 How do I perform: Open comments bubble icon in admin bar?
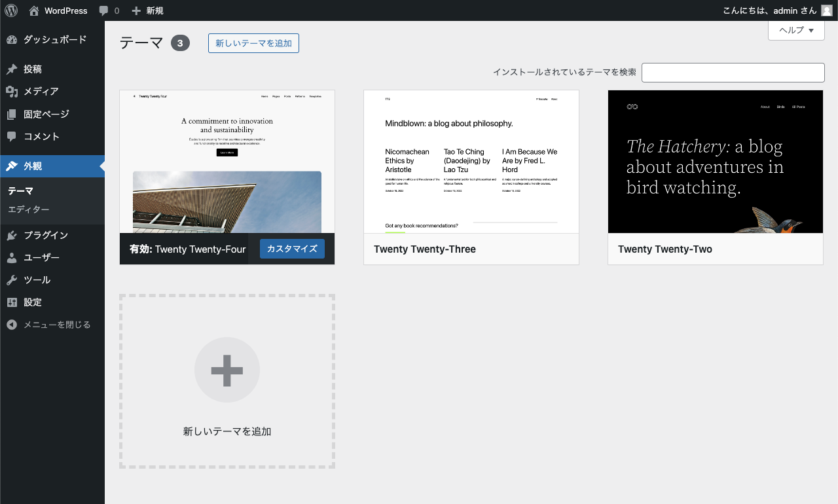point(103,10)
